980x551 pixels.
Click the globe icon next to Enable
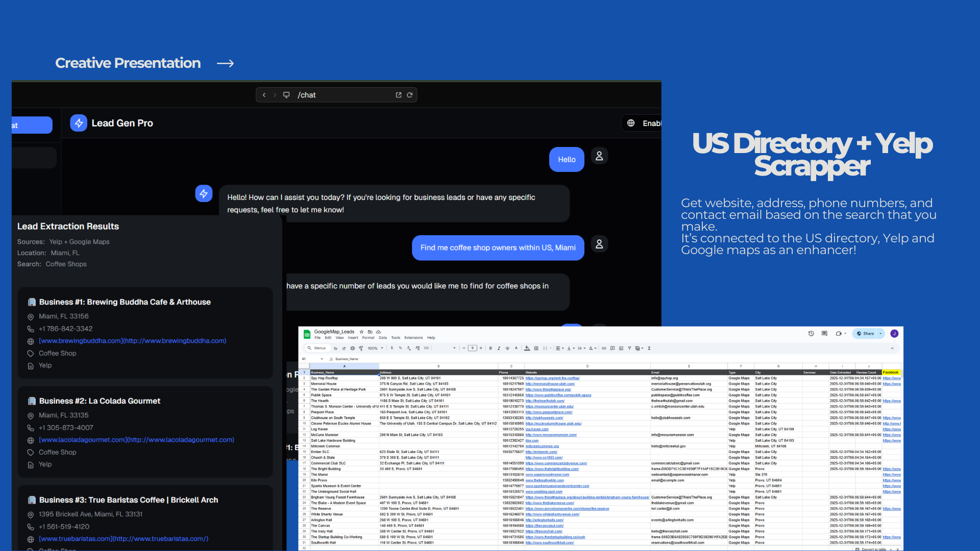click(631, 123)
